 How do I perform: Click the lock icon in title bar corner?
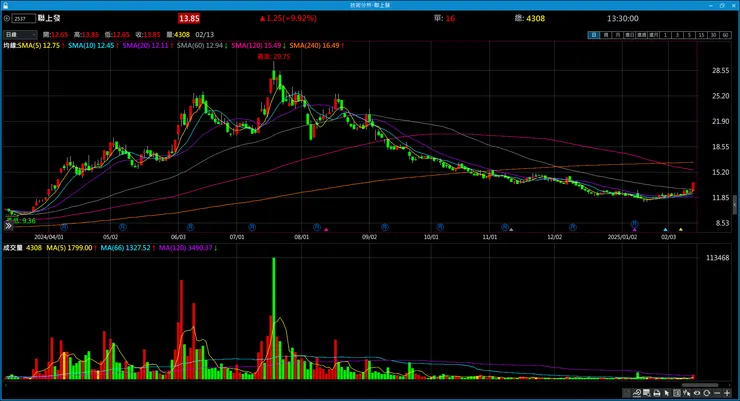pyautogui.click(x=5, y=5)
